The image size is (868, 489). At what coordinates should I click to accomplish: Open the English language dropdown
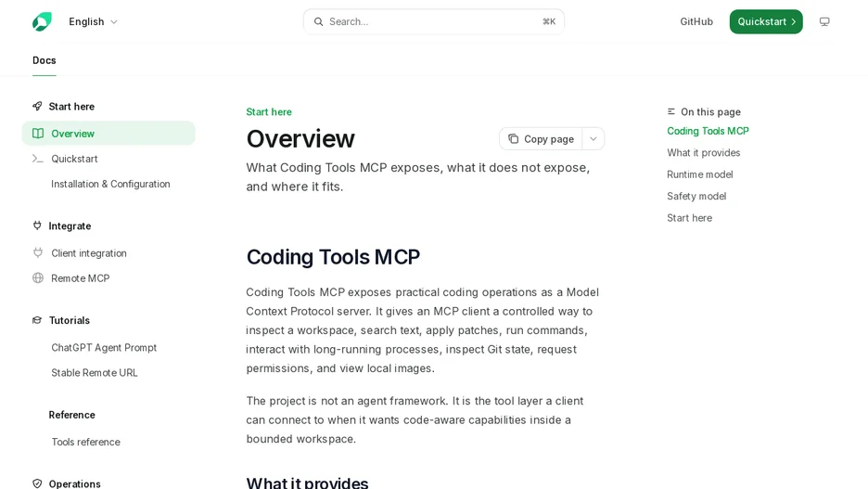click(x=93, y=21)
